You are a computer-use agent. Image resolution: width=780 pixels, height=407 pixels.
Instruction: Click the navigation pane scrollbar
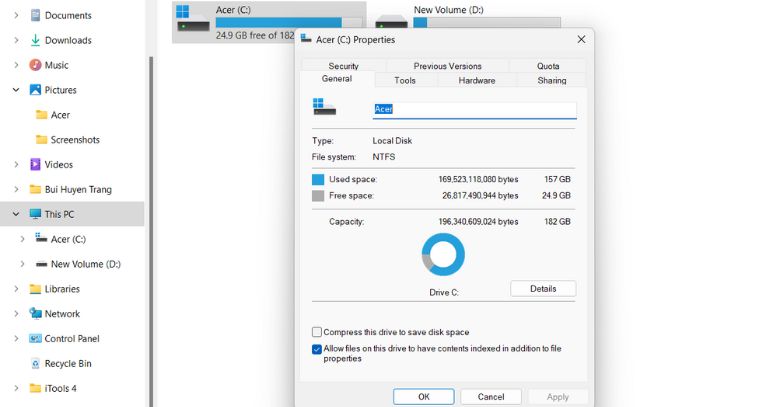(151, 231)
